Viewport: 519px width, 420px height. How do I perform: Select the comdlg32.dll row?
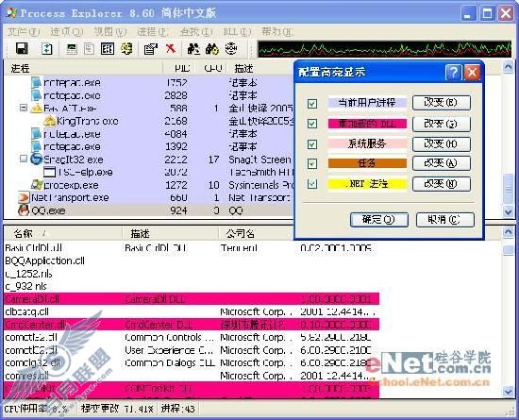pyautogui.click(x=192, y=362)
